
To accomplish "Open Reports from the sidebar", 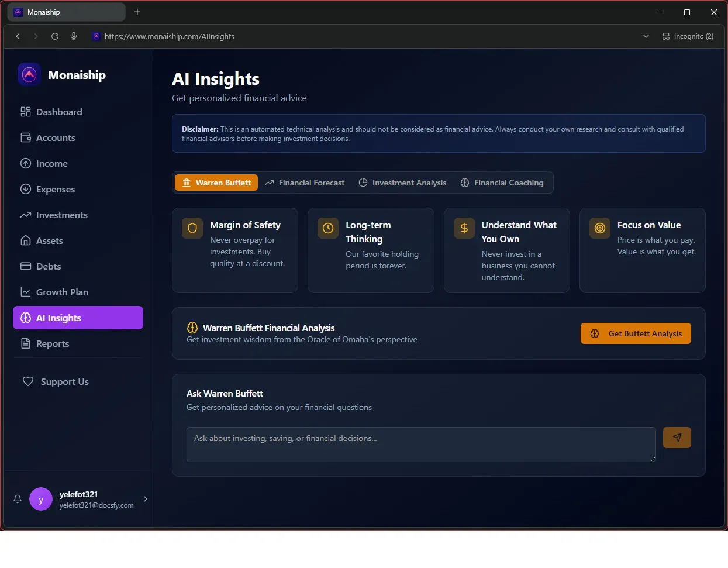I will click(x=78, y=343).
